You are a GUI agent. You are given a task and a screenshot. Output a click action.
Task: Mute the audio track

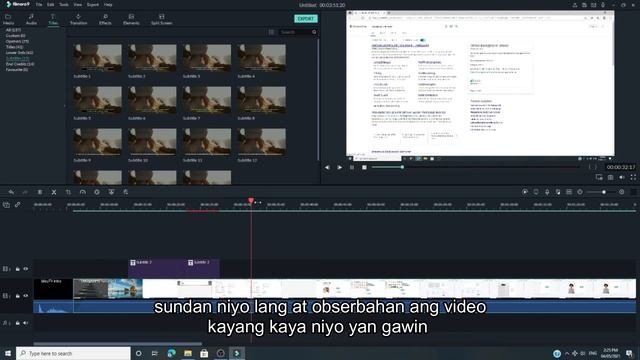(x=26, y=323)
